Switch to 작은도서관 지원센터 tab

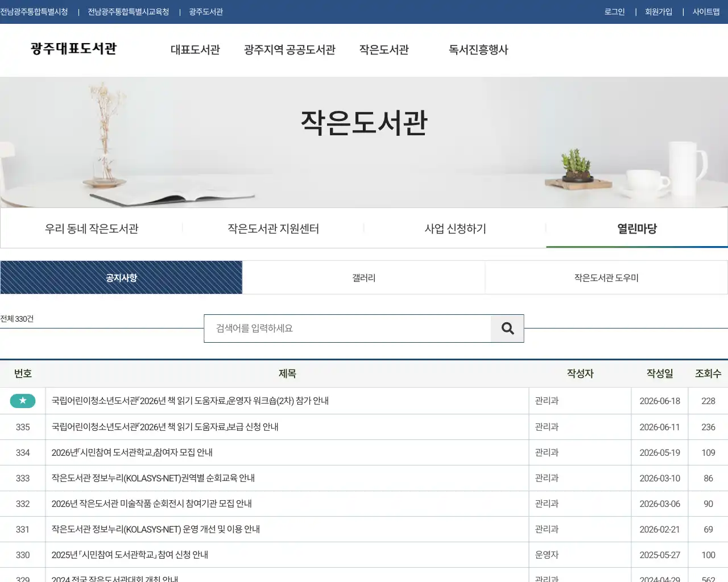coord(274,228)
